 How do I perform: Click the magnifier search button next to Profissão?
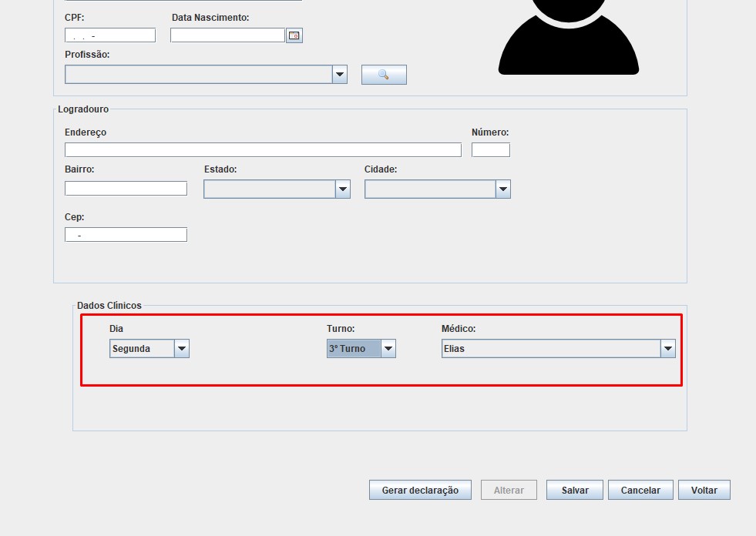coord(384,75)
